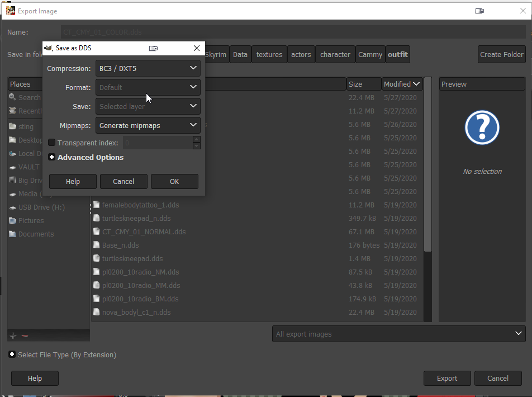Open Recently used in Places

pyautogui.click(x=26, y=111)
